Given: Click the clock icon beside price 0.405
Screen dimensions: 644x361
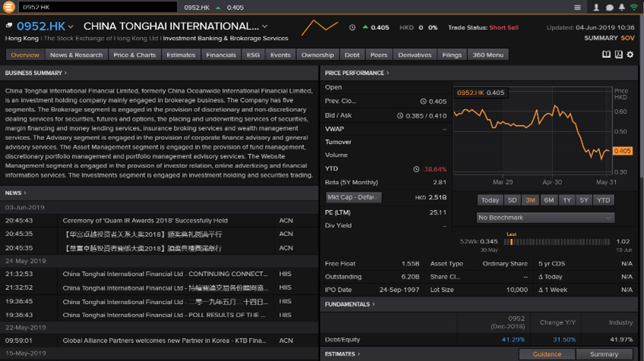Looking at the screenshot, I should click(x=352, y=27).
